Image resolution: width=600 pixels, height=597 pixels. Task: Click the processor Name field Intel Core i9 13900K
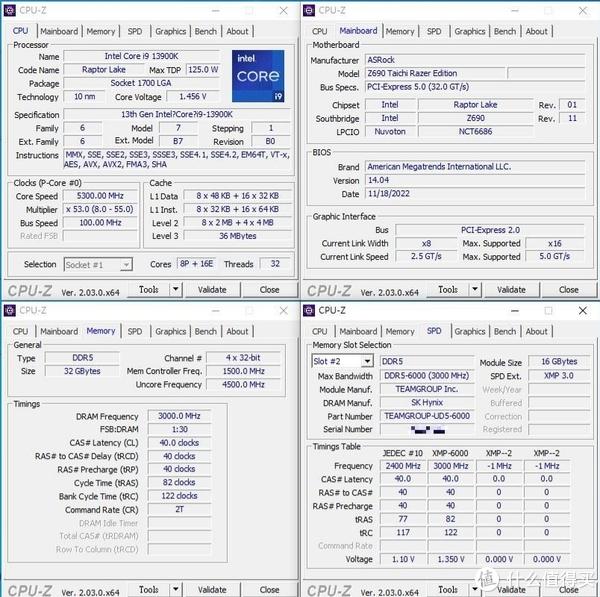[x=141, y=56]
